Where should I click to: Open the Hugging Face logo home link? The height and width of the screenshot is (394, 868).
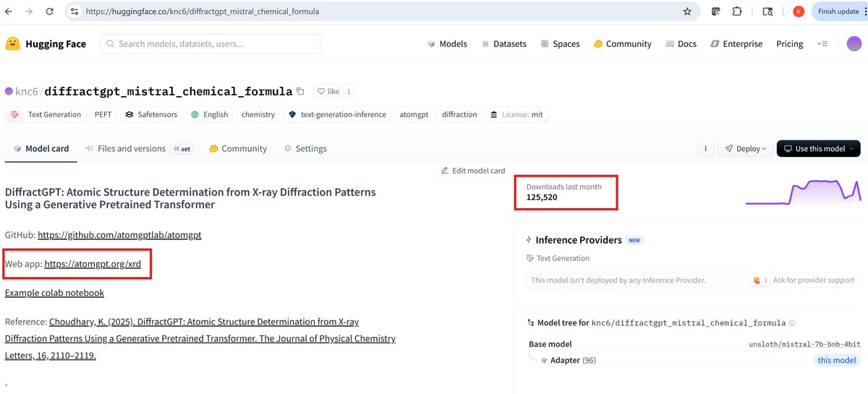tap(46, 43)
